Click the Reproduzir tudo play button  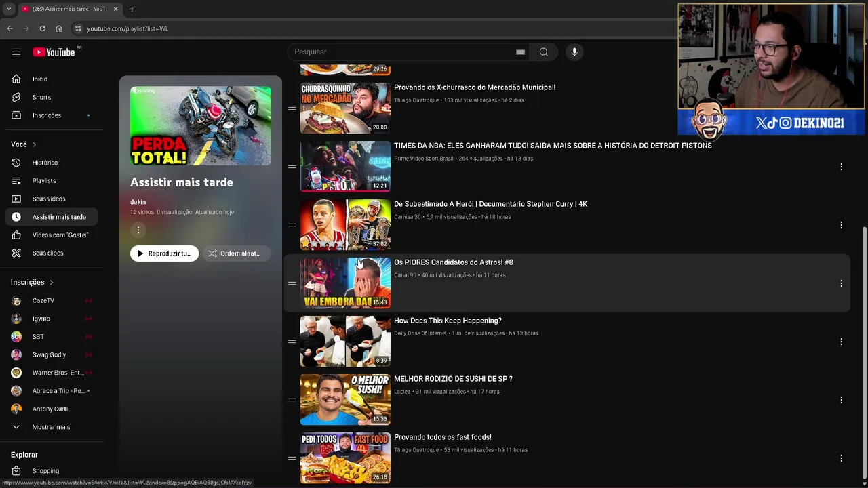coord(165,253)
